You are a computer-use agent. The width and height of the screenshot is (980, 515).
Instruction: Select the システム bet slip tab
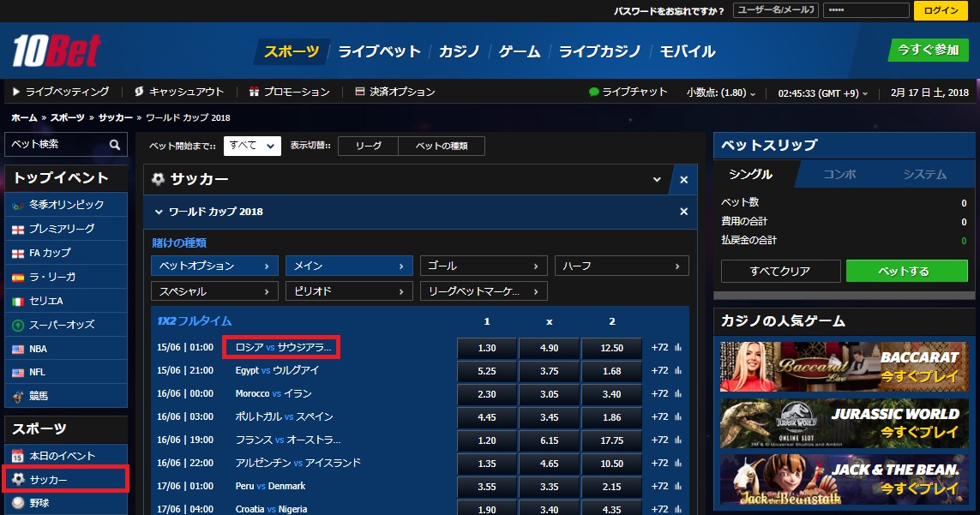click(925, 174)
